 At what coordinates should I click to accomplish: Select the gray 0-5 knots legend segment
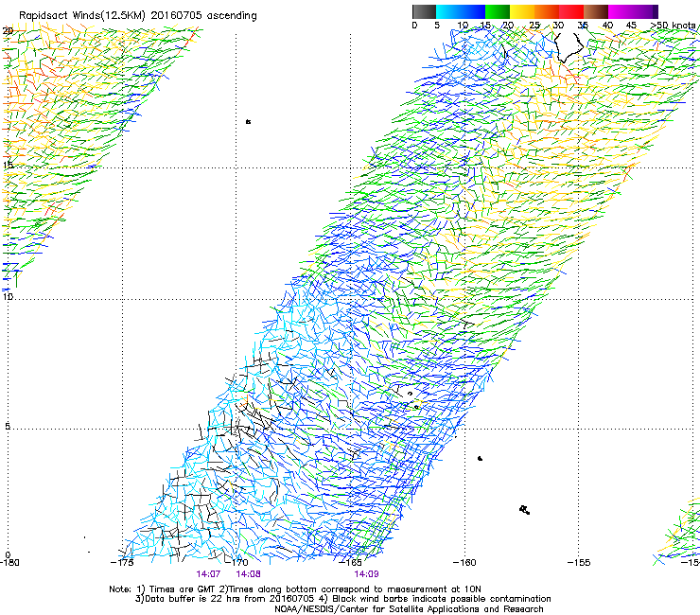click(x=424, y=11)
